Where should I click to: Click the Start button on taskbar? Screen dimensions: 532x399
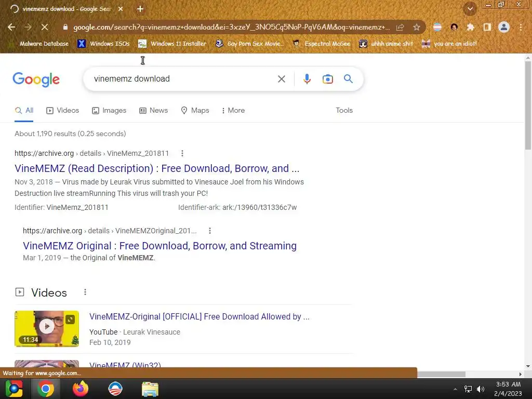click(x=14, y=389)
